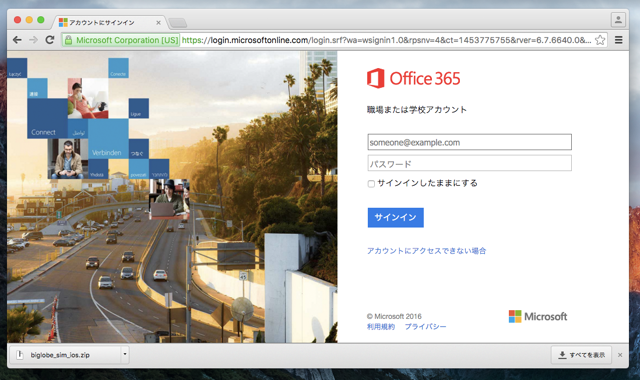This screenshot has width=640, height=380.
Task: Go back using the browser back arrow
Action: (x=17, y=40)
